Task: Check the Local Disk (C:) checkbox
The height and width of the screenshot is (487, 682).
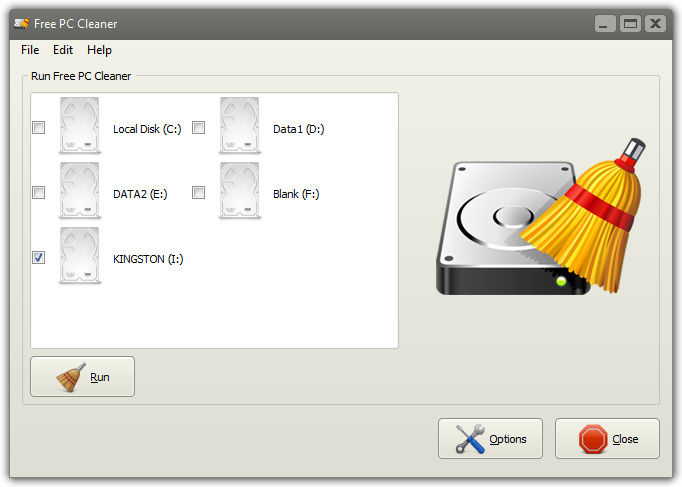Action: click(39, 127)
